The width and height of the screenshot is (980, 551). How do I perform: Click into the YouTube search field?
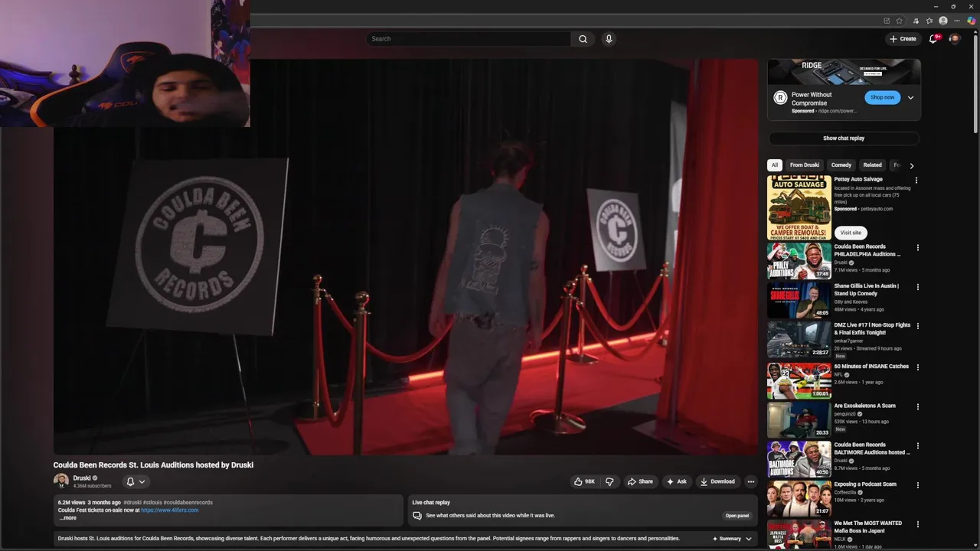click(x=469, y=39)
